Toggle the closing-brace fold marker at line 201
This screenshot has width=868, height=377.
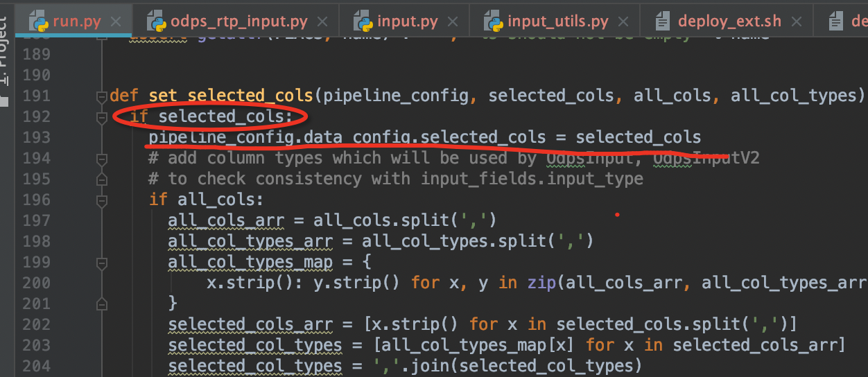pos(102,304)
